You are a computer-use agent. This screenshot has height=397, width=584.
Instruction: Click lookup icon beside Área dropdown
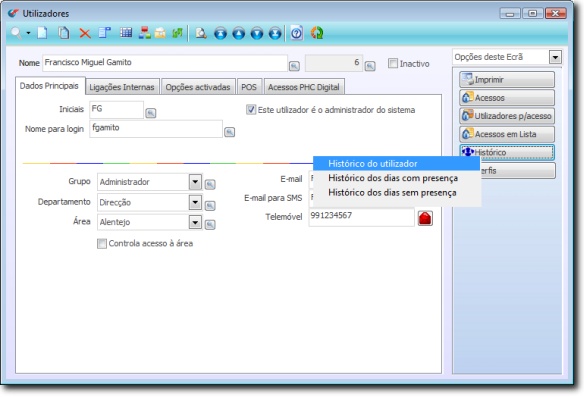pos(210,225)
